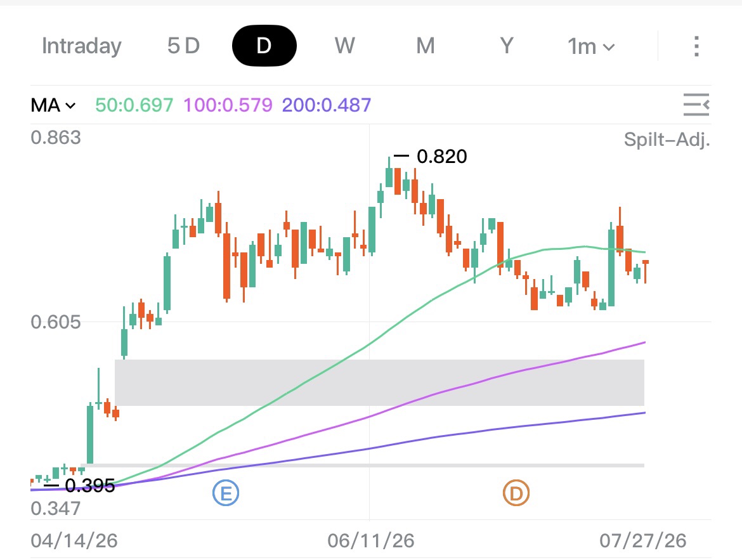Click the 50:0.697 moving average label

[134, 105]
